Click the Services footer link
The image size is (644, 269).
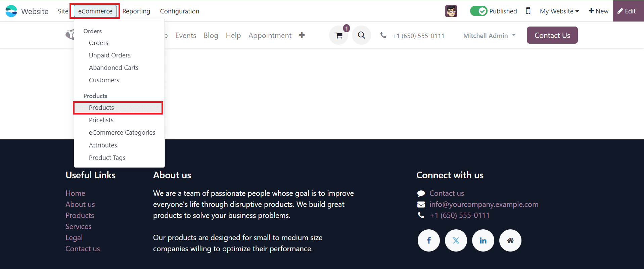point(79,227)
